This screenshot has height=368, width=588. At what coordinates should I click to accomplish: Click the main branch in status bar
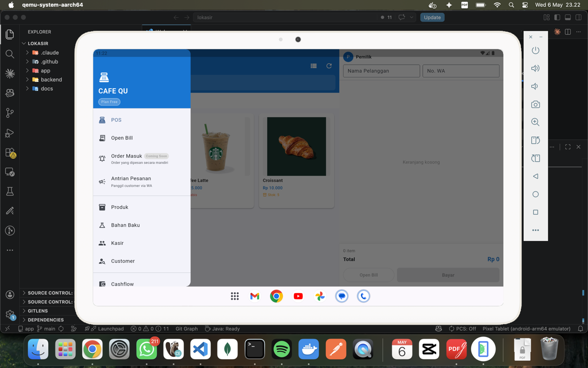click(x=46, y=329)
